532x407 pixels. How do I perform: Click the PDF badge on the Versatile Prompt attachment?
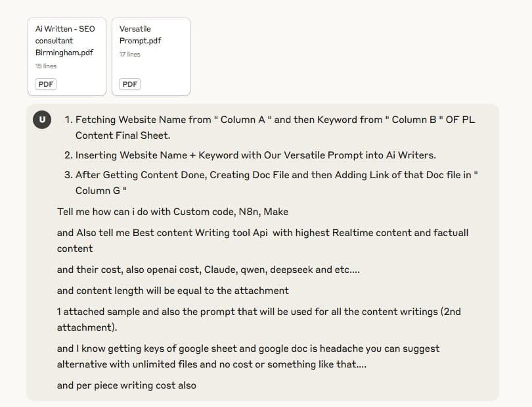[129, 84]
